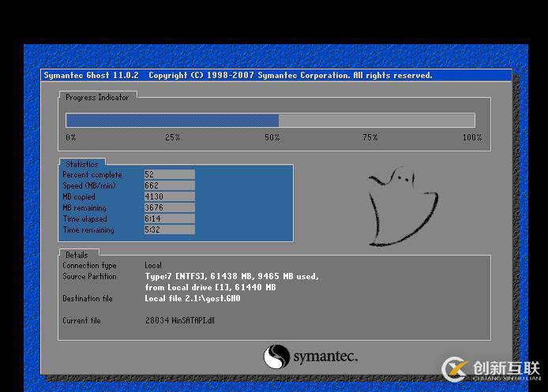Screen dimensions: 548x392
Task: Click the unfilled part of progress bar
Action: (376, 121)
